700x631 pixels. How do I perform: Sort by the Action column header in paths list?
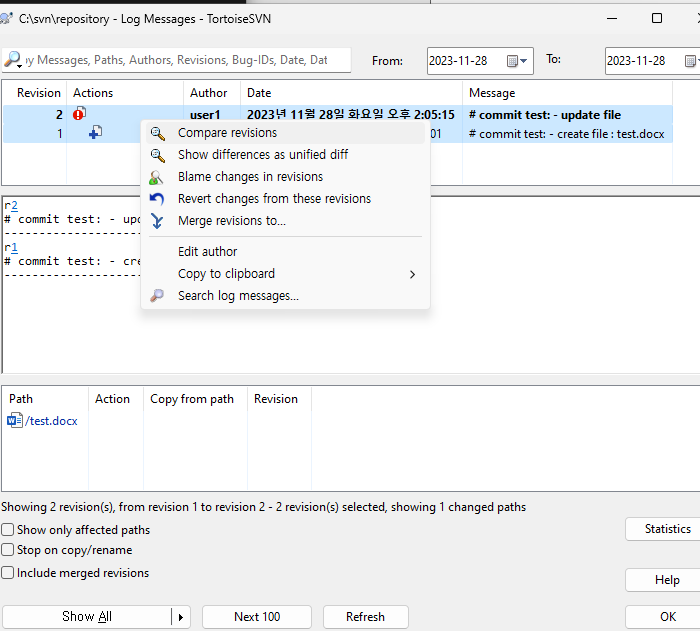click(116, 399)
